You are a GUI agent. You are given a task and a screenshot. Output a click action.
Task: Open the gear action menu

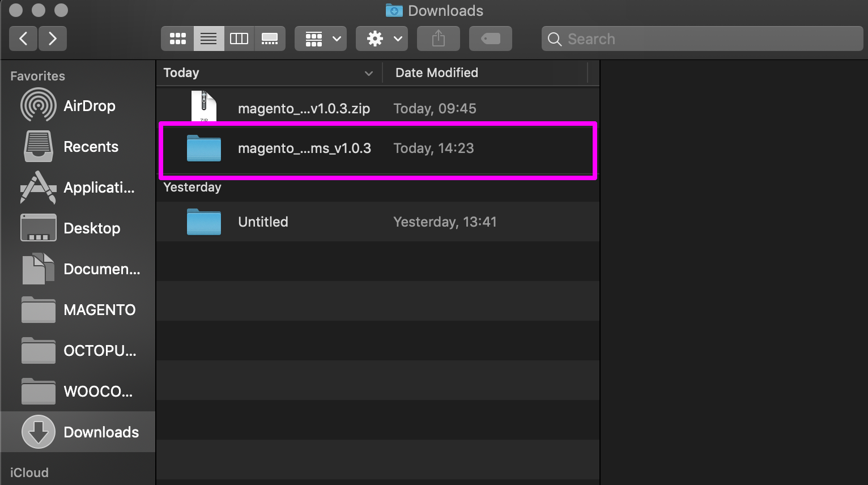pos(382,39)
